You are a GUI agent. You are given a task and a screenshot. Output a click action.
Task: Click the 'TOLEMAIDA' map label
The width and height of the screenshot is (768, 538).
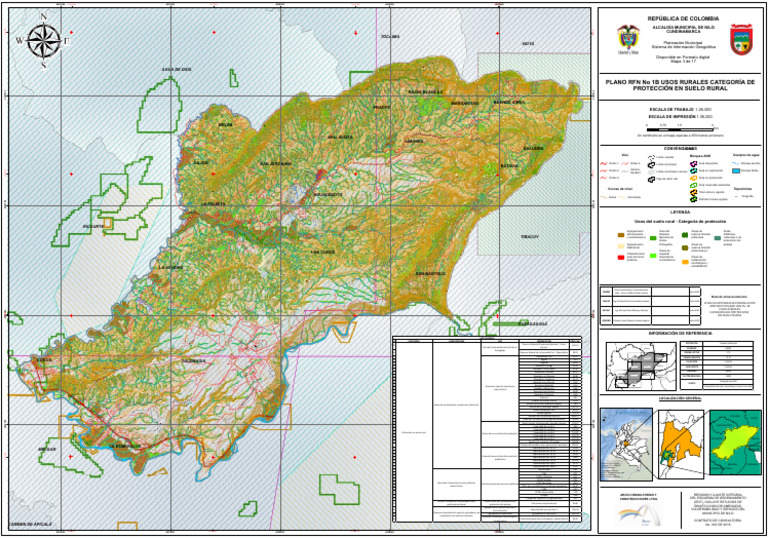click(x=193, y=361)
